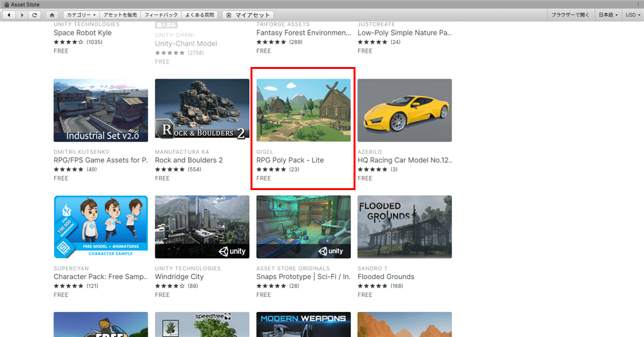
Task: Open the カテゴリー dropdown menu
Action: [81, 15]
